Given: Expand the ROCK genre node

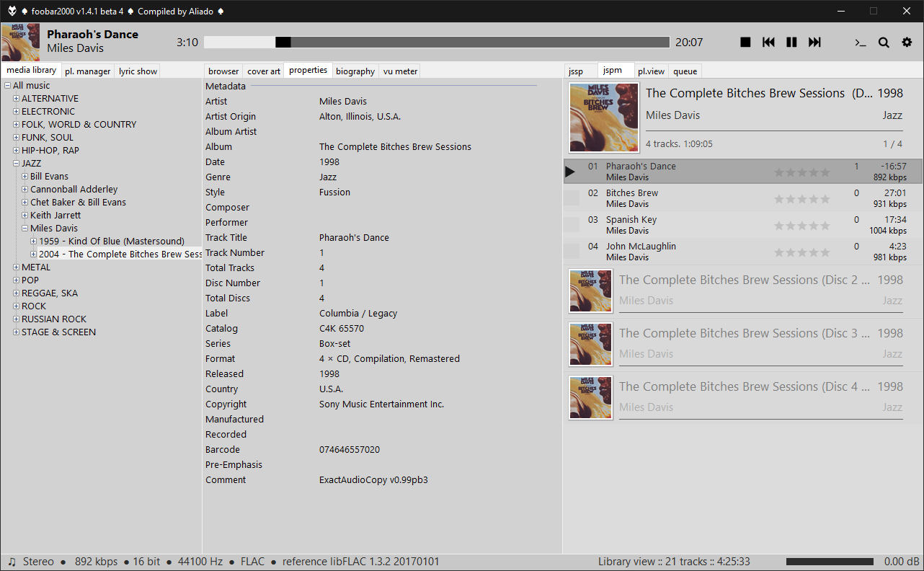Looking at the screenshot, I should [x=16, y=306].
